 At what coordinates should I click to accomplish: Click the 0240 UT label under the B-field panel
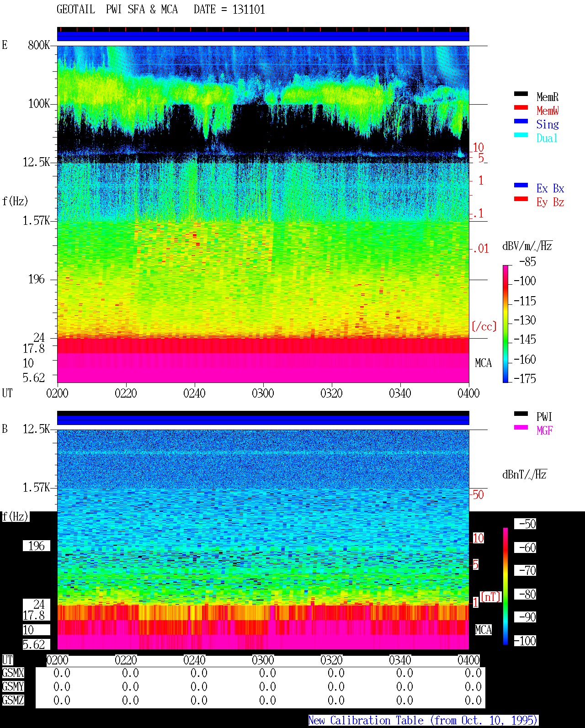click(194, 660)
